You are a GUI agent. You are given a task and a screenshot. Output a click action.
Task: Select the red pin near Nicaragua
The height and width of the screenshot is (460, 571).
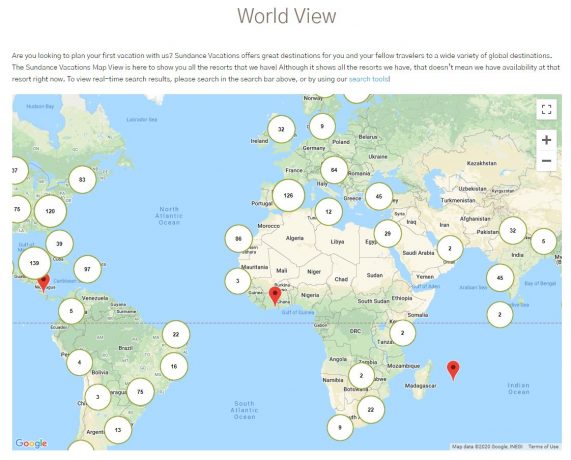point(44,283)
